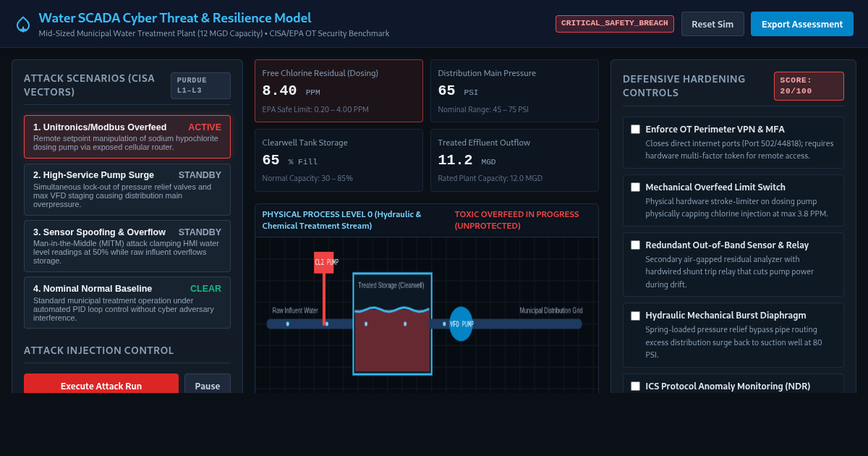Open Clearwell Tank Storage metric card
The height and width of the screenshot is (456, 868).
[x=339, y=161]
